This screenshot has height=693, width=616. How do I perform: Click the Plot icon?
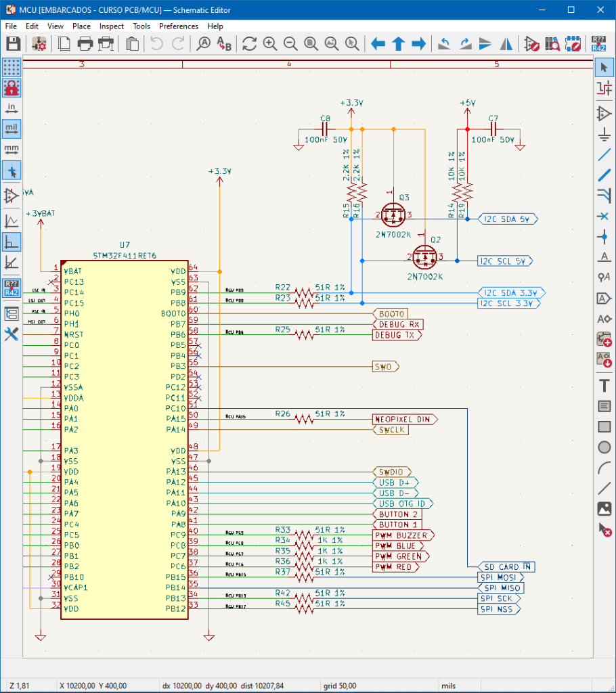pyautogui.click(x=106, y=44)
